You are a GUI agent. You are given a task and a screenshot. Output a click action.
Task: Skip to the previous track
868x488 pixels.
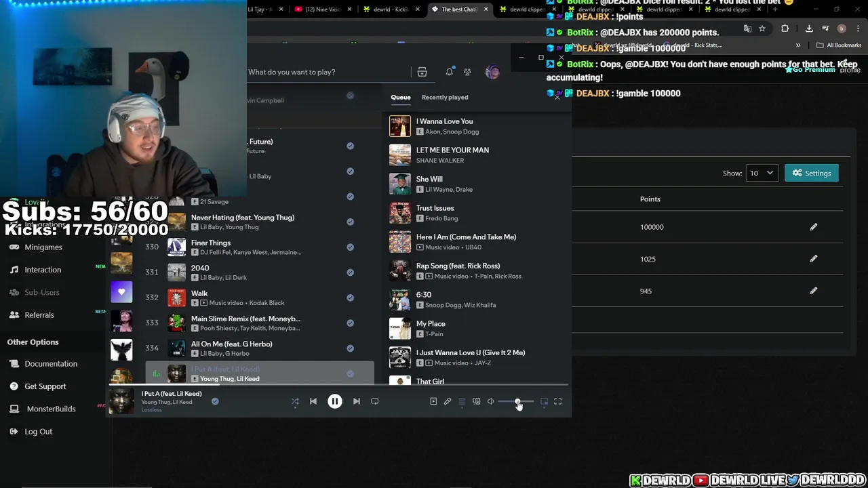(313, 401)
